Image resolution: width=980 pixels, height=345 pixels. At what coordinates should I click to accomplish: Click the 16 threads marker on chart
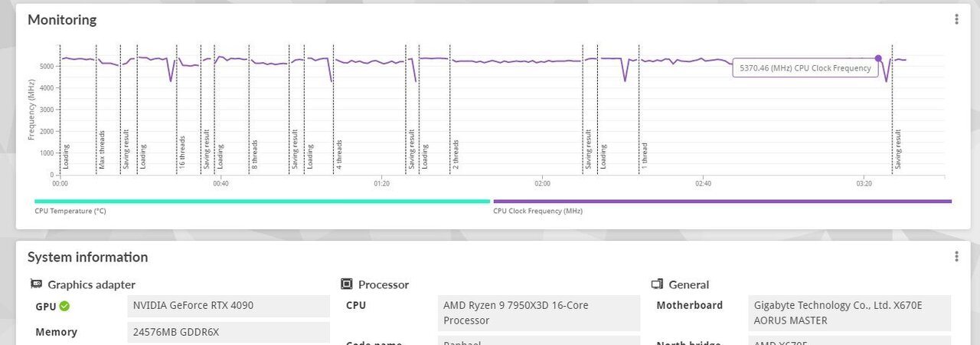(x=182, y=153)
